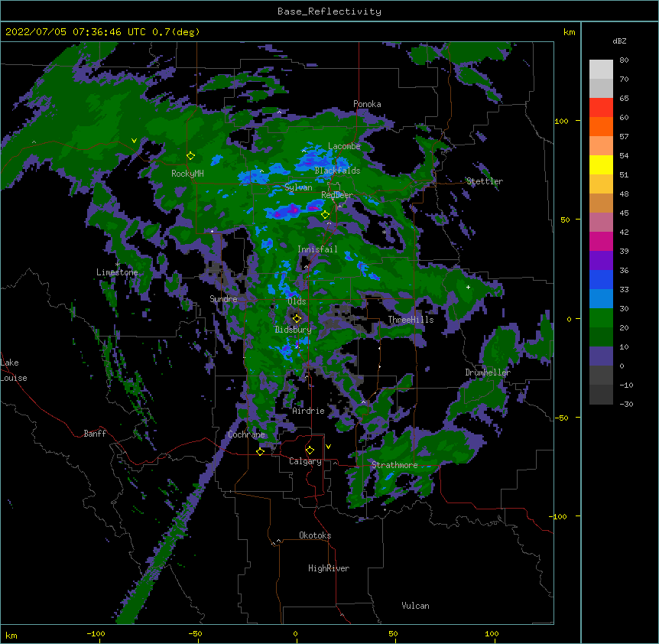The height and width of the screenshot is (644, 659).
Task: Click the Lacombe city label
Action: (344, 146)
